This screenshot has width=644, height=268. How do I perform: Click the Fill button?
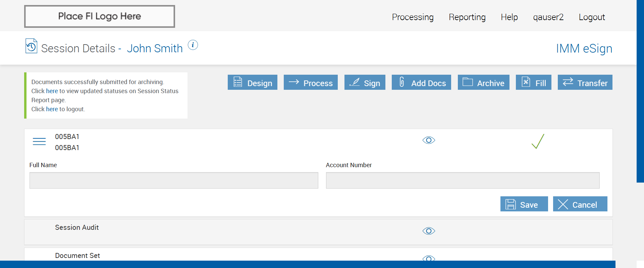(534, 82)
